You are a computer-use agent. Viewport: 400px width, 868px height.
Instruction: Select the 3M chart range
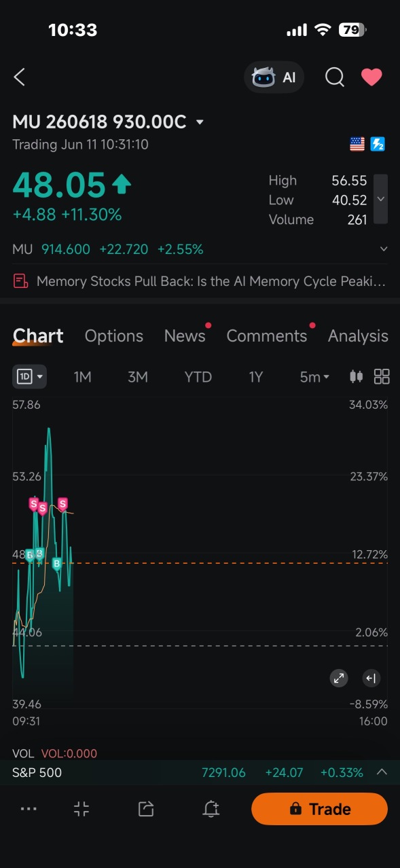(138, 377)
